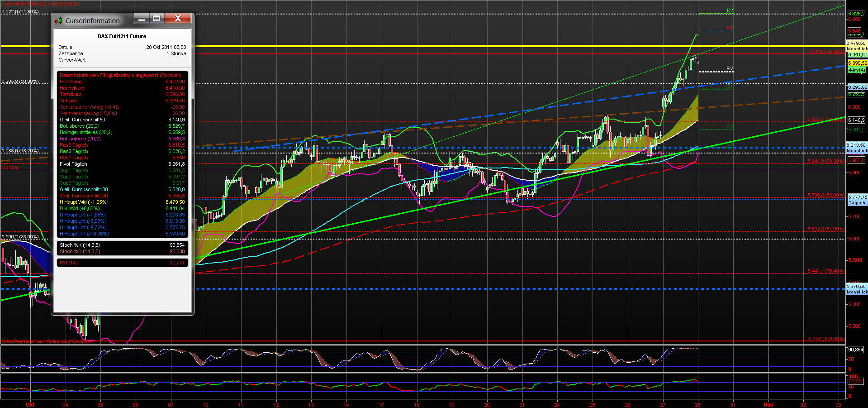
Task: Click the candlestick icon on the Cursorinformation title bar
Action: pyautogui.click(x=58, y=20)
